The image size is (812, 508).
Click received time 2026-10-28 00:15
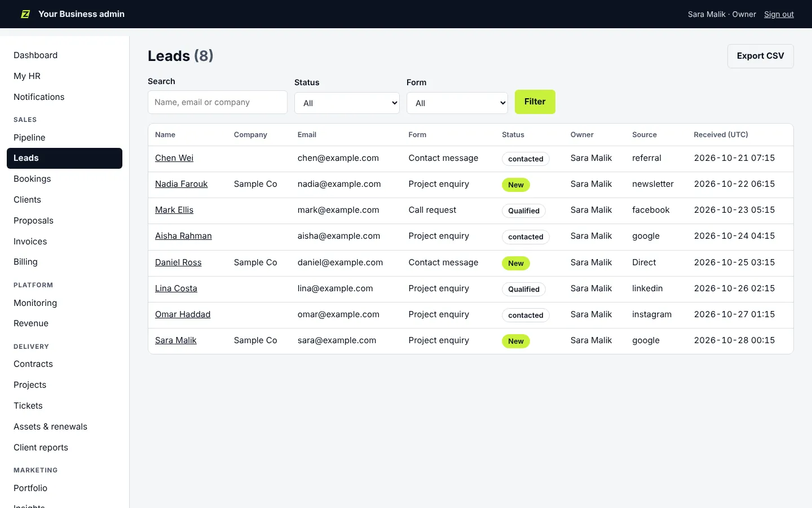pyautogui.click(x=734, y=340)
